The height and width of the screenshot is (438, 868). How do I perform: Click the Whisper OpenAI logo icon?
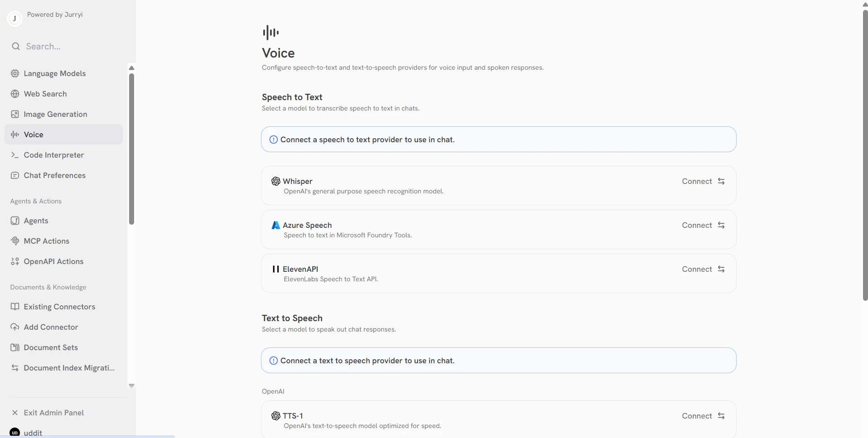[x=275, y=181]
